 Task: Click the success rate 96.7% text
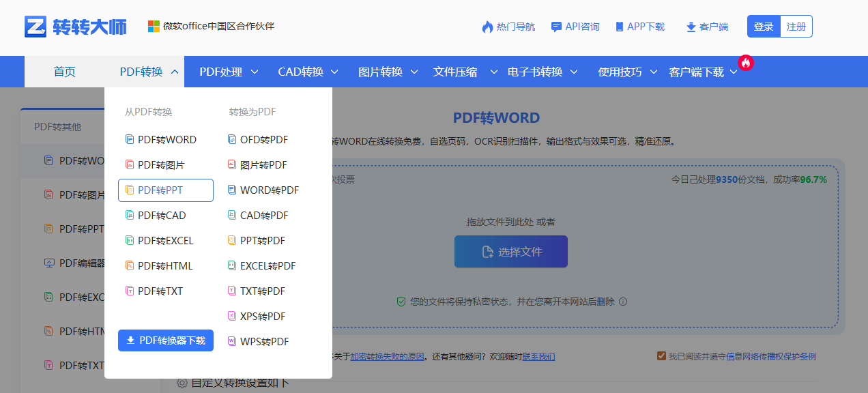tap(813, 179)
